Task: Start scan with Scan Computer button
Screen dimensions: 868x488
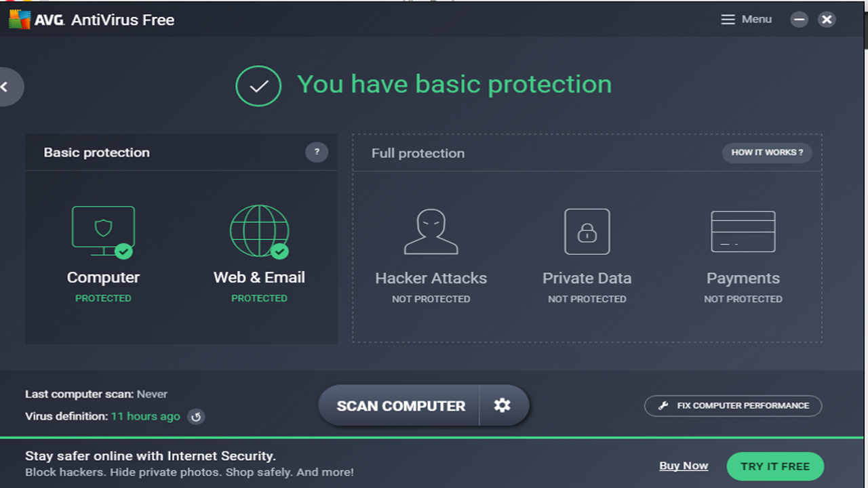Action: (x=400, y=405)
